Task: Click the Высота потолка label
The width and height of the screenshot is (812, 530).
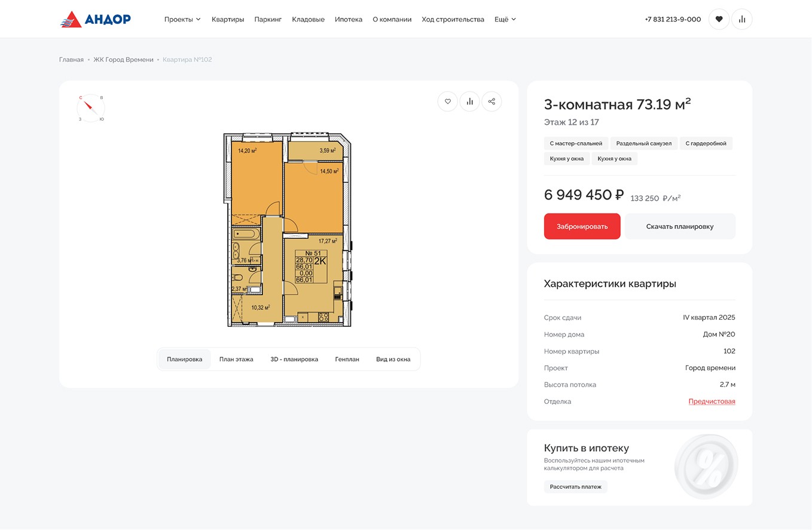Action: tap(570, 385)
